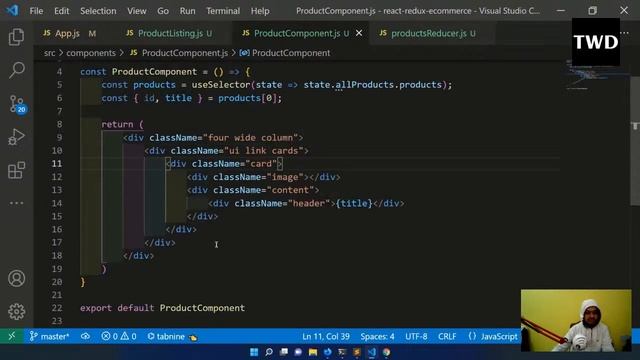
Task: Open Chrome from the taskbar
Action: click(x=386, y=352)
